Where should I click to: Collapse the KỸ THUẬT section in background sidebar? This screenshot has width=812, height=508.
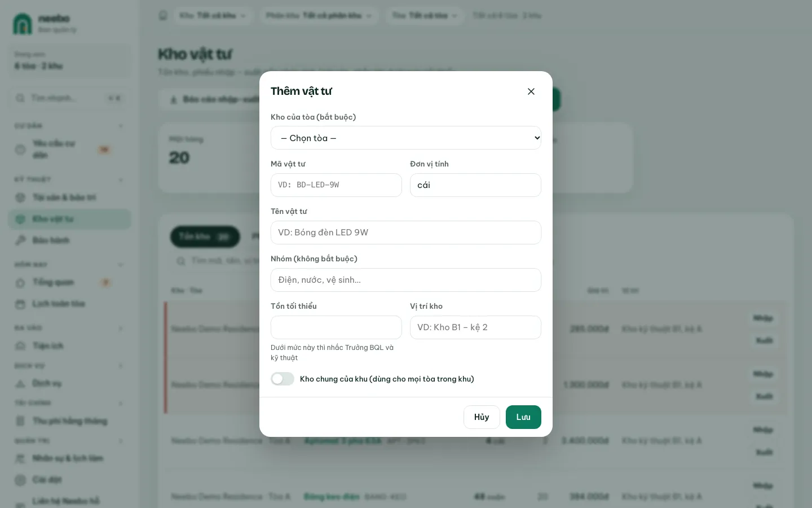tap(121, 180)
